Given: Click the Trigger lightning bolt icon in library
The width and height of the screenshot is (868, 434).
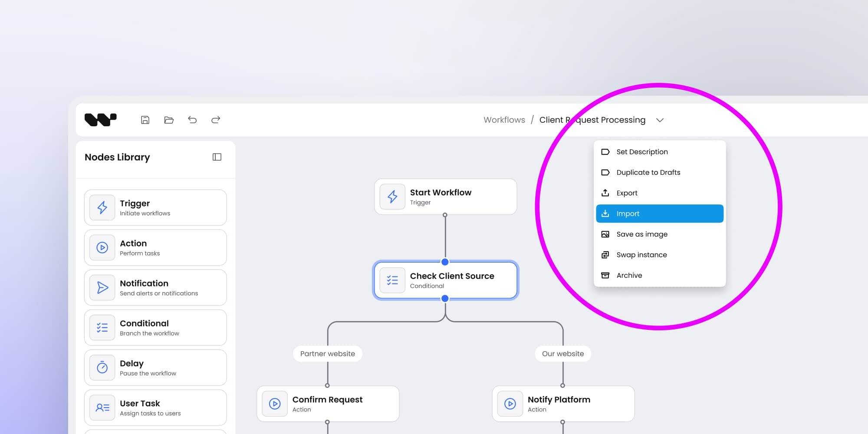Looking at the screenshot, I should (x=102, y=207).
